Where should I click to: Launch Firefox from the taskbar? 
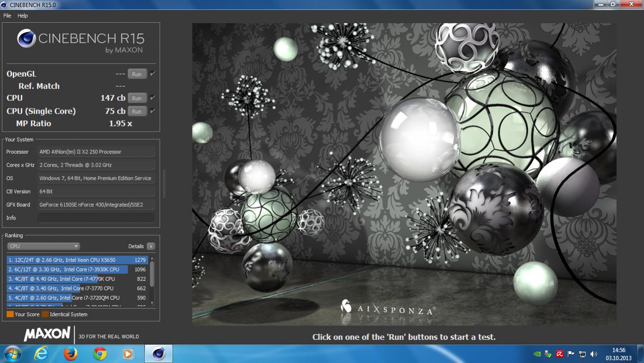click(70, 354)
